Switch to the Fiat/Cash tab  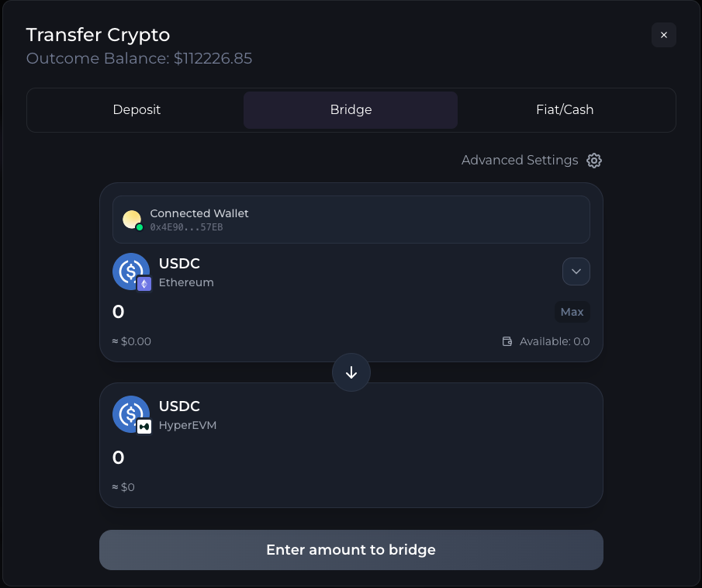[x=565, y=109]
